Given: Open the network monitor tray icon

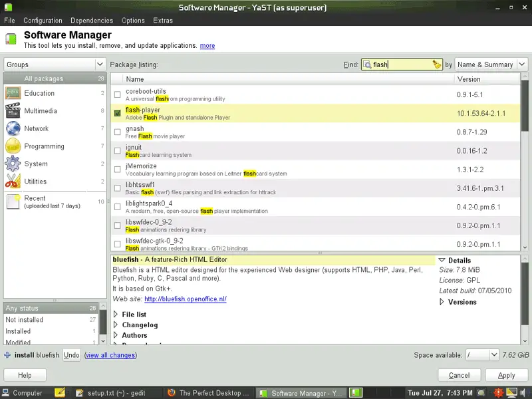Looking at the screenshot, I should click(511, 393).
